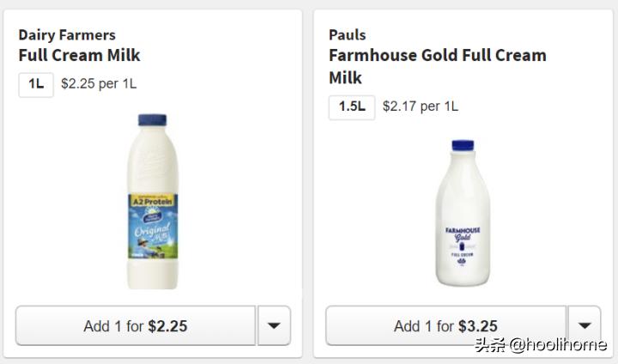Select the 1L size badge
The width and height of the screenshot is (618, 364).
(36, 84)
